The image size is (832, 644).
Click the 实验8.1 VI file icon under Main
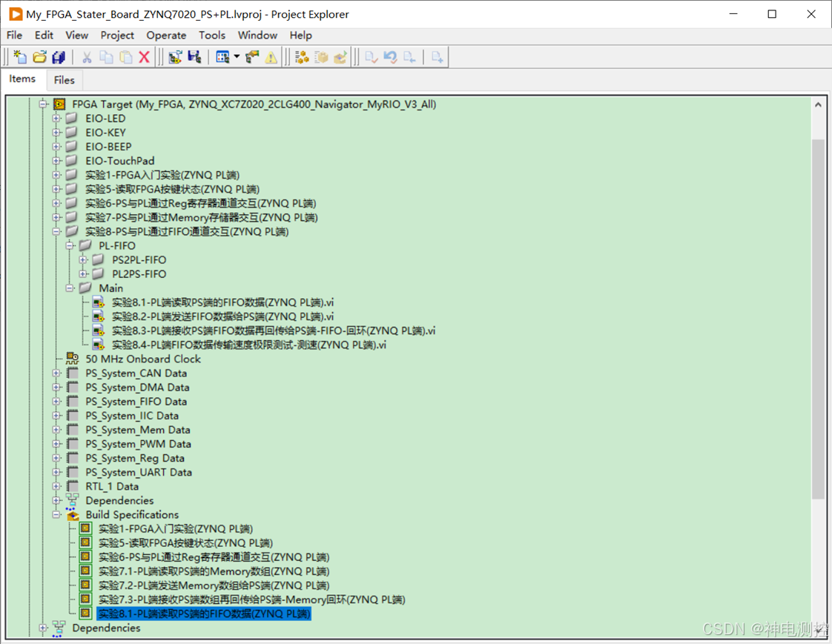click(98, 302)
